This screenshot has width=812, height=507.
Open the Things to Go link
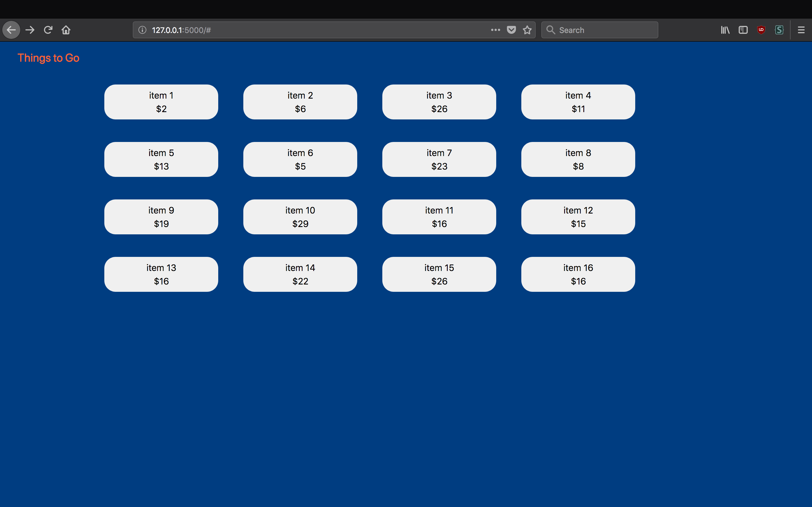click(48, 58)
